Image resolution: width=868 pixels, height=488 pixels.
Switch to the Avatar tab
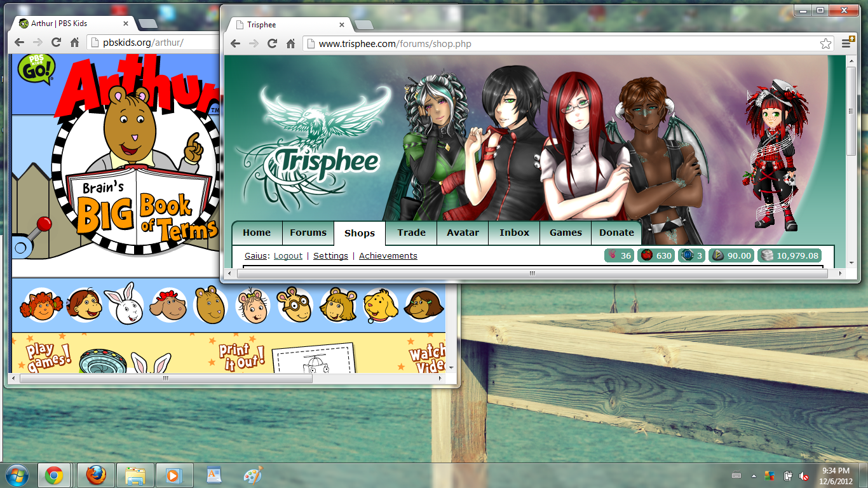coord(463,233)
